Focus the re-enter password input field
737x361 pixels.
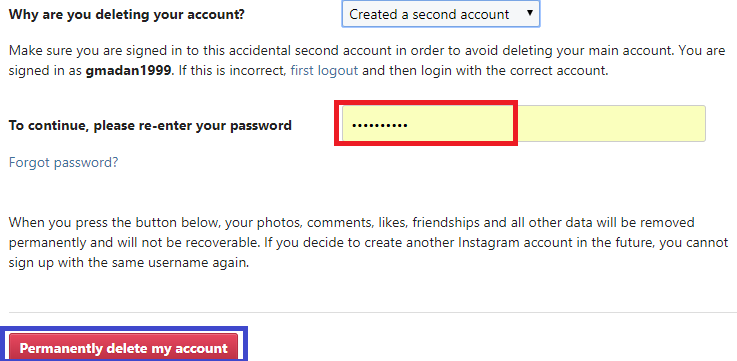(524, 124)
